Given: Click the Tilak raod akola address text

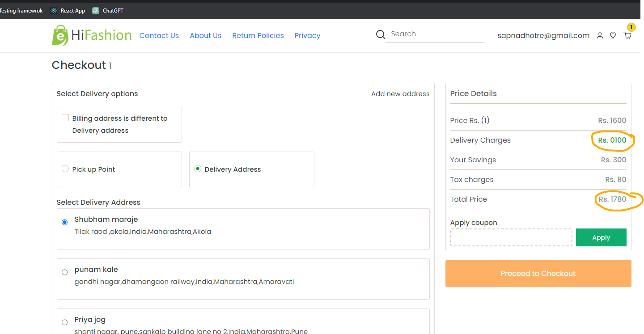Looking at the screenshot, I should coord(143,232).
